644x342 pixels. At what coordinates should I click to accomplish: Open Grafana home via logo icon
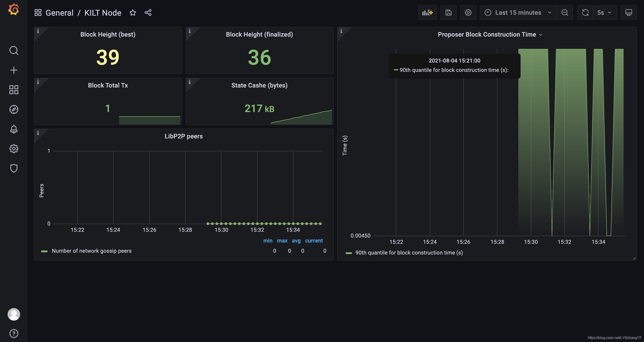click(x=13, y=9)
